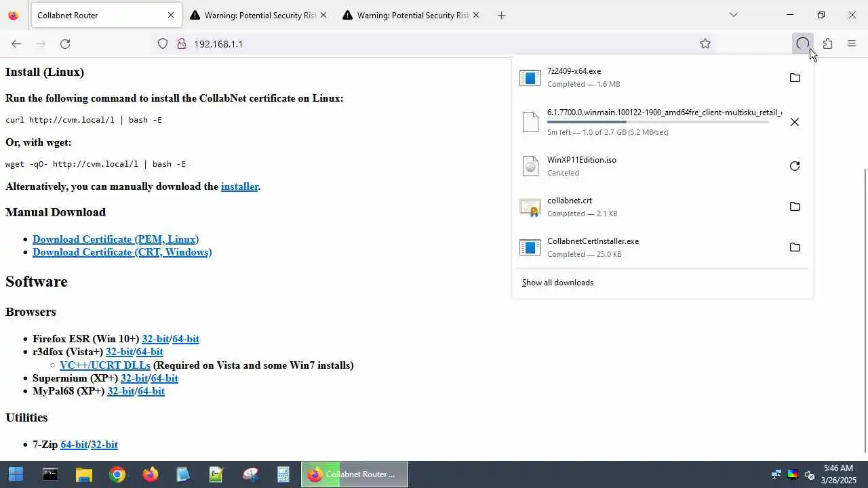The height and width of the screenshot is (488, 868).
Task: Download Certificate (PEM, Linux) link
Action: (x=115, y=239)
